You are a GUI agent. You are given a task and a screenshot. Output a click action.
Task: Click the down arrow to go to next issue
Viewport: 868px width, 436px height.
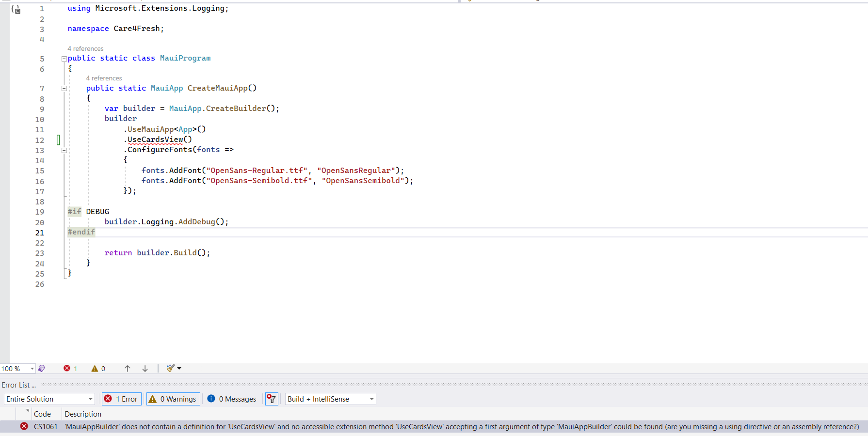145,369
